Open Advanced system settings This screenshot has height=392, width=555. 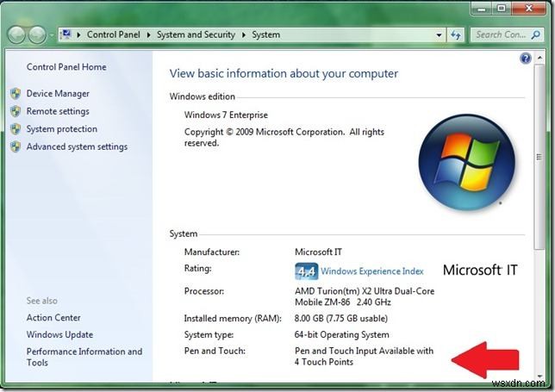[x=77, y=146]
